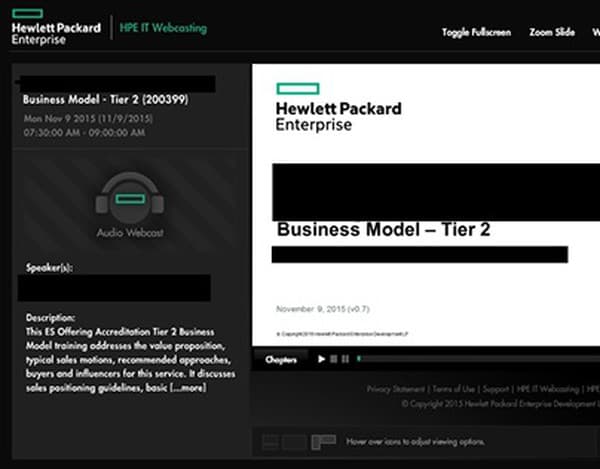Select the first viewing layout icon
Image resolution: width=600 pixels, height=469 pixels.
coord(270,441)
